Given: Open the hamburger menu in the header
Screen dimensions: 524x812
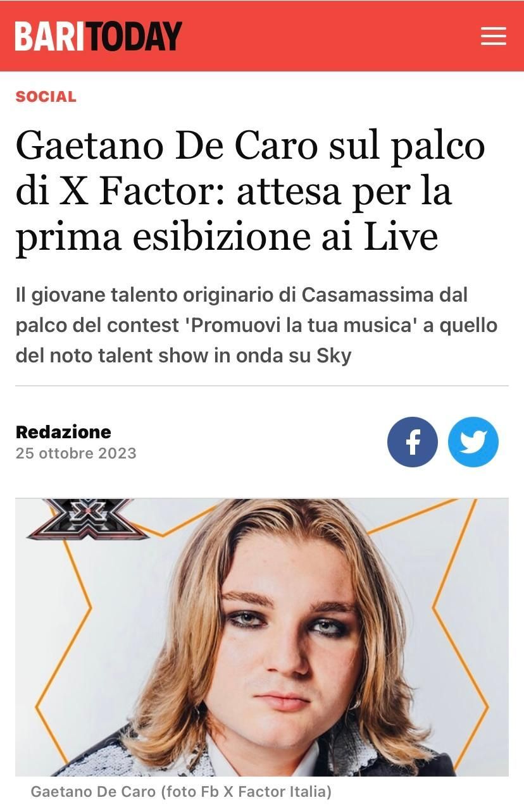Looking at the screenshot, I should coord(493,36).
